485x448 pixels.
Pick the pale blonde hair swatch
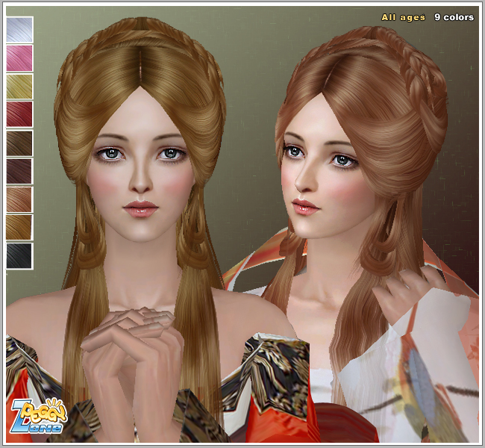[x=19, y=86]
